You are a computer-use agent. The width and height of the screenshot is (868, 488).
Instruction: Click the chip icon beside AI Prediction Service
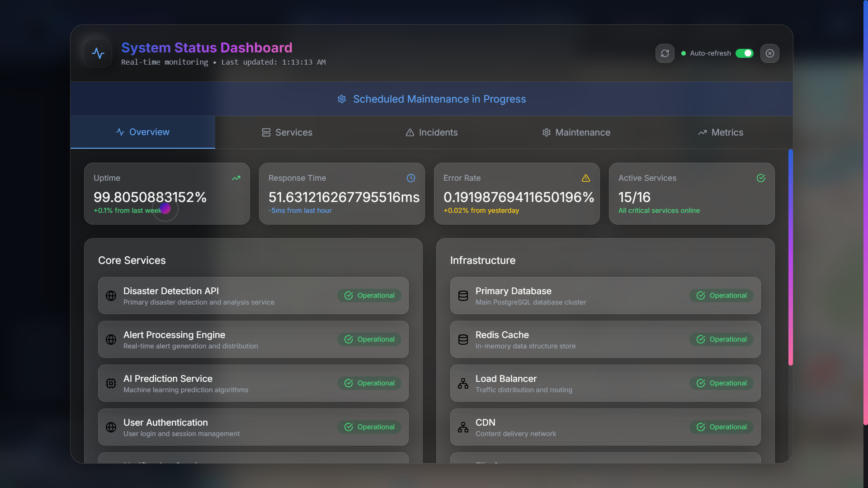pos(111,383)
